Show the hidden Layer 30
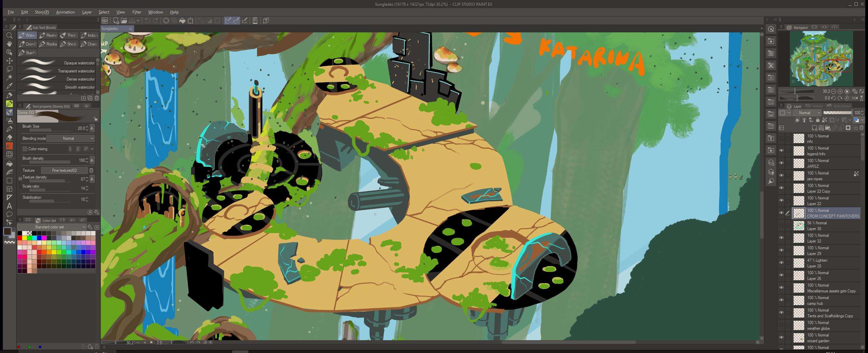The width and height of the screenshot is (868, 353). click(781, 225)
